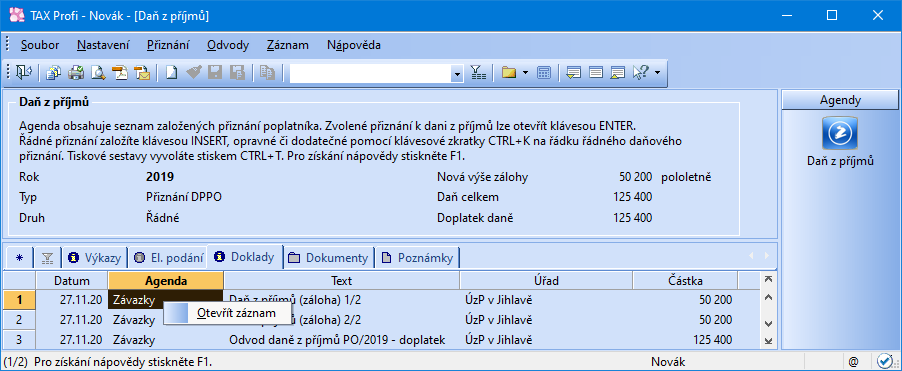Select row header number 1

click(19, 299)
